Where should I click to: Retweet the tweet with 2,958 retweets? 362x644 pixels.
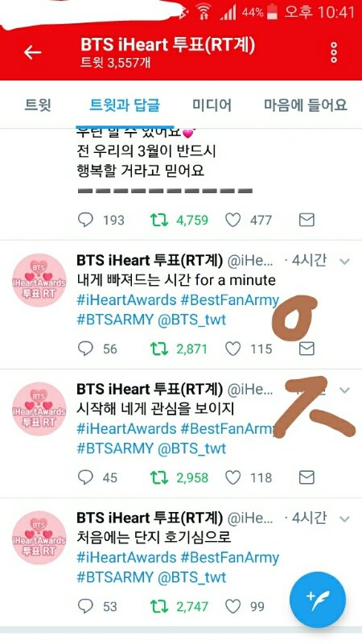pyautogui.click(x=158, y=477)
